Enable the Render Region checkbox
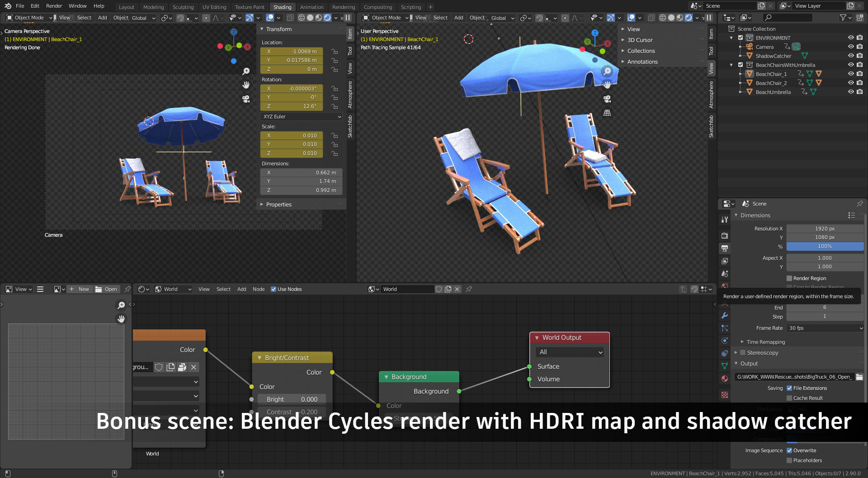This screenshot has height=478, width=868. [789, 278]
